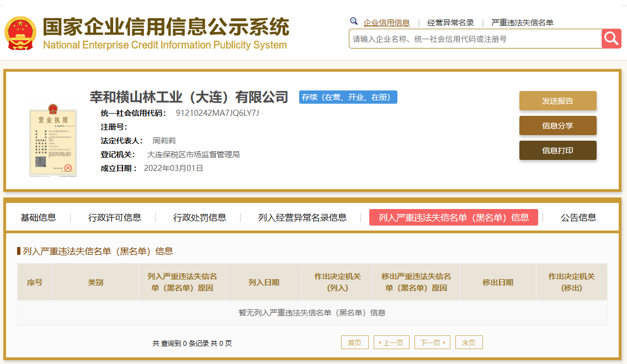The height and width of the screenshot is (364, 627).
Task: Select the 企业信用信息 search category
Action: click(x=386, y=23)
